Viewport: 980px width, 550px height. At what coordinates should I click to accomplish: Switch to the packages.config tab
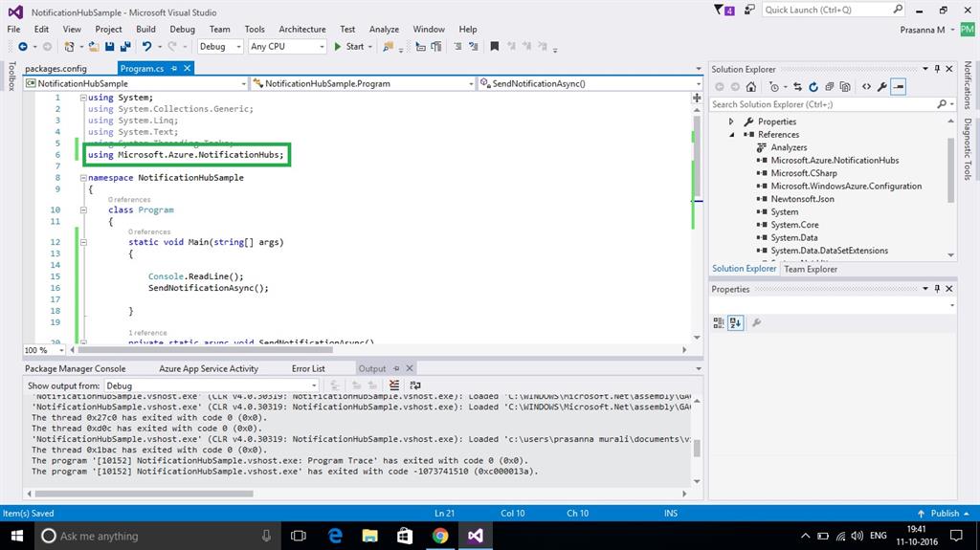coord(56,68)
